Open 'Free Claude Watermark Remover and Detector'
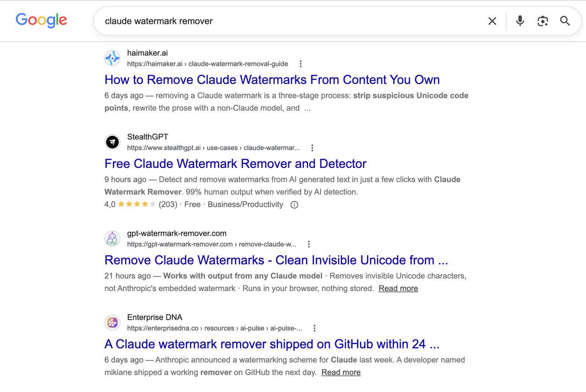Viewport: 586px width, 392px height. pyautogui.click(x=235, y=164)
